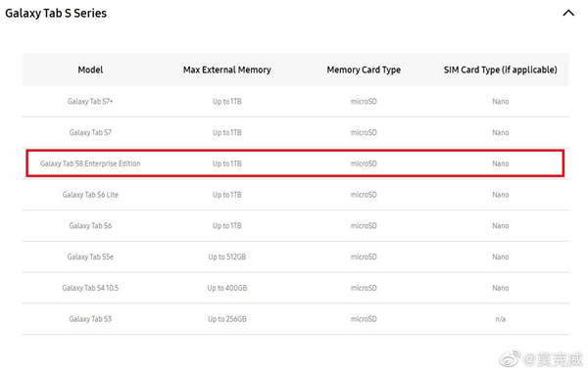The width and height of the screenshot is (588, 373).
Task: Click the Max External Memory column header
Action: (x=227, y=70)
